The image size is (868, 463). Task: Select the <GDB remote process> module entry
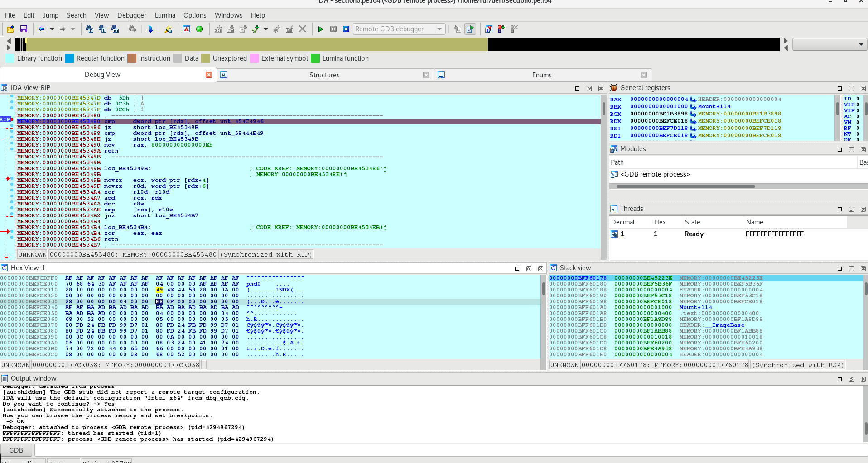pyautogui.click(x=655, y=174)
